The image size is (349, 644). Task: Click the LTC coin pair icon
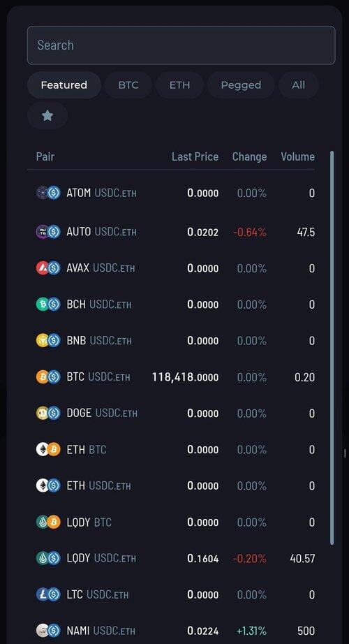pyautogui.click(x=48, y=594)
